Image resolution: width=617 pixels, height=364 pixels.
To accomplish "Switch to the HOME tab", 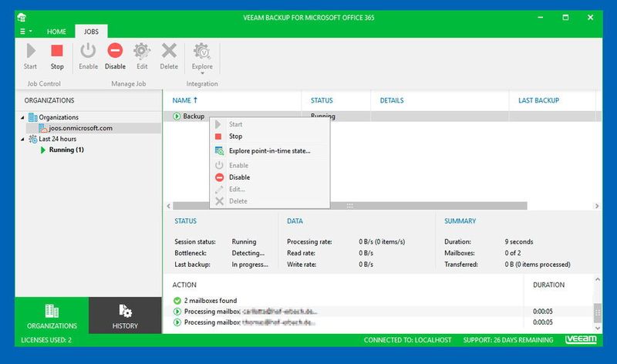I will 56,32.
